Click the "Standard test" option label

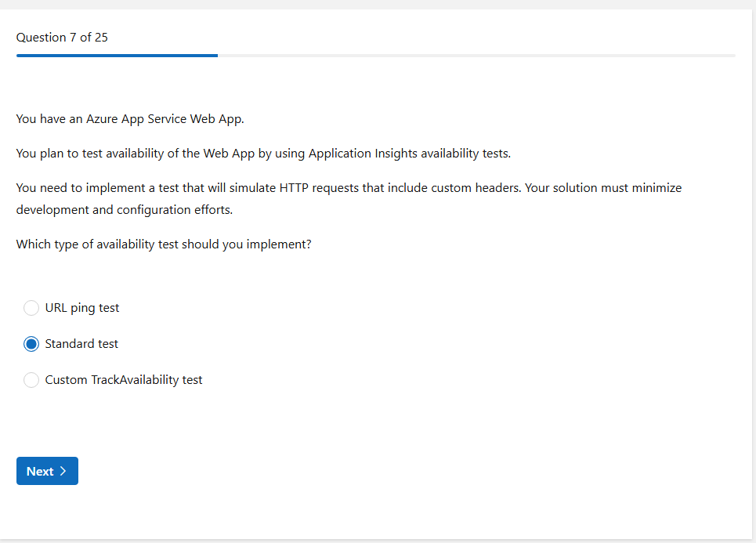[x=81, y=344]
